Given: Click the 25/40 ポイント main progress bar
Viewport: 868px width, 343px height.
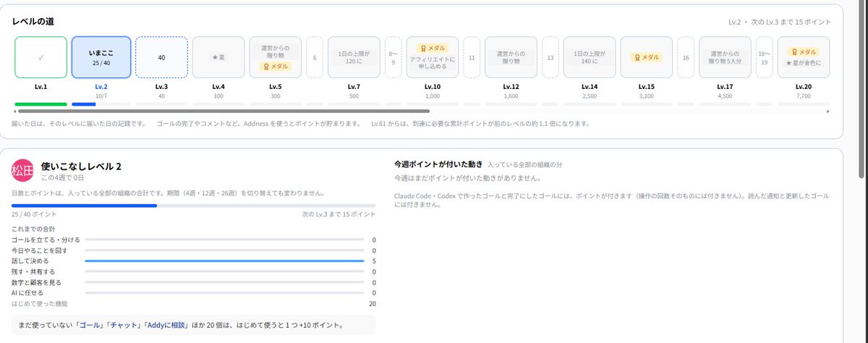Looking at the screenshot, I should pyautogui.click(x=193, y=206).
